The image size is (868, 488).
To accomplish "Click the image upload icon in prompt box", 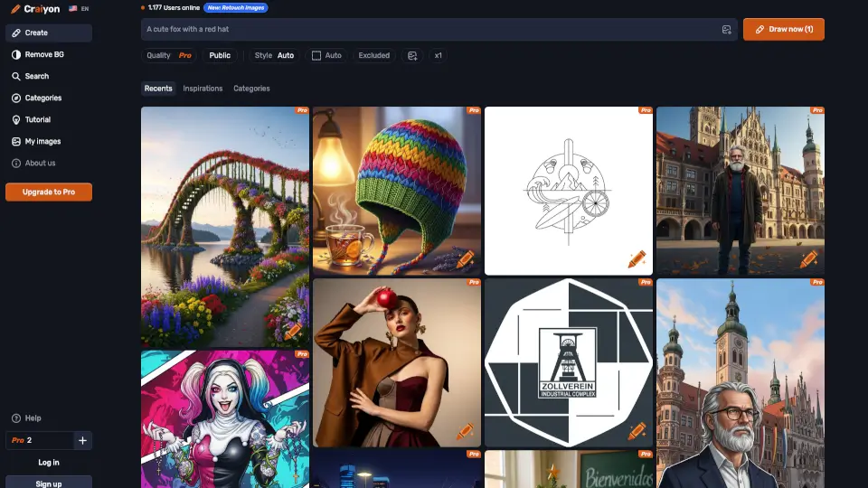I will pos(726,30).
